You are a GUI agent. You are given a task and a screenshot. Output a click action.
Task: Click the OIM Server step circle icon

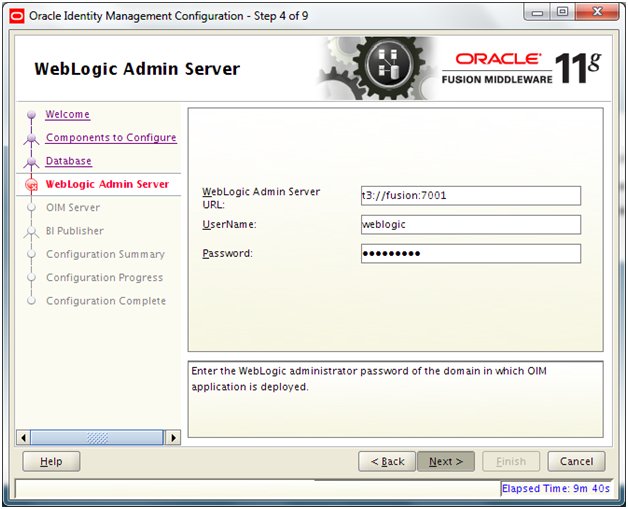click(x=31, y=207)
